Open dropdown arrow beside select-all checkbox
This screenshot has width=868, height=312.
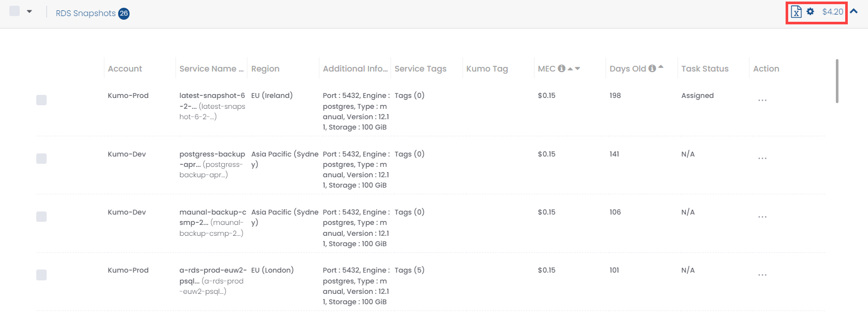30,11
